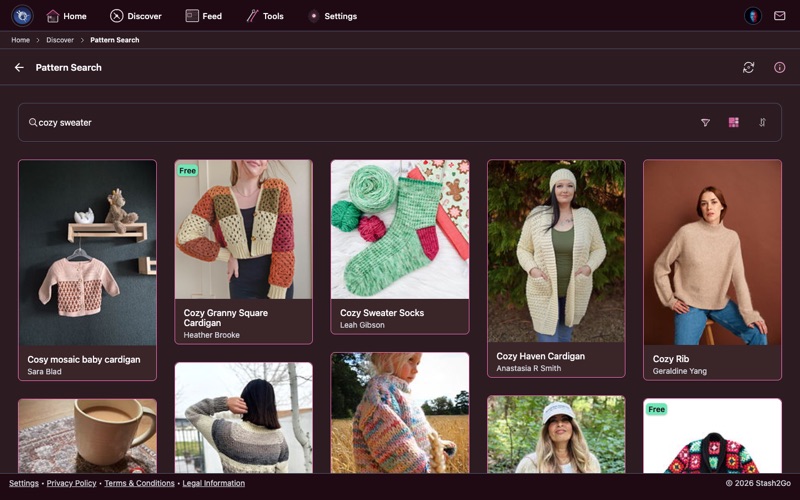800x500 pixels.
Task: Open the woman in baseball cap thumbnail
Action: point(556,435)
